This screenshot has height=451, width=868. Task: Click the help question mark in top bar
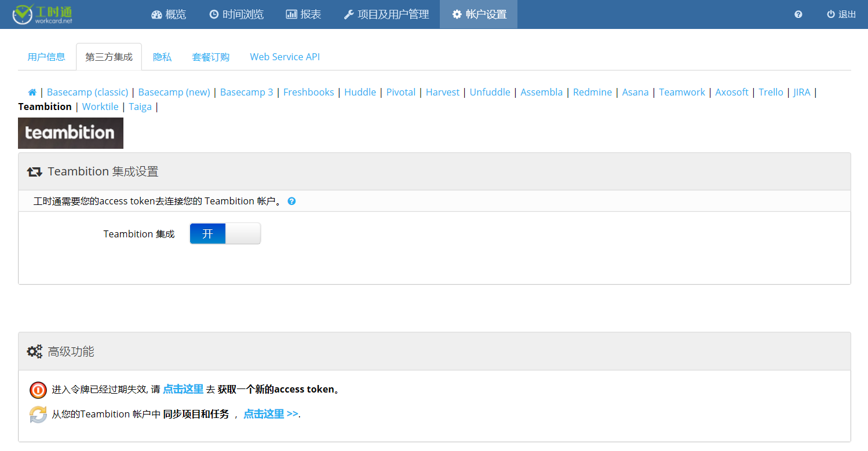pos(798,14)
